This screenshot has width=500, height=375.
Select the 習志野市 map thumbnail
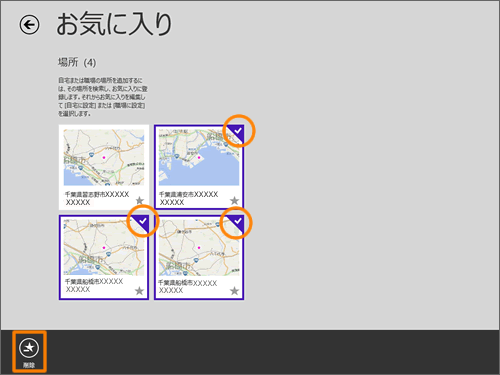104,157
